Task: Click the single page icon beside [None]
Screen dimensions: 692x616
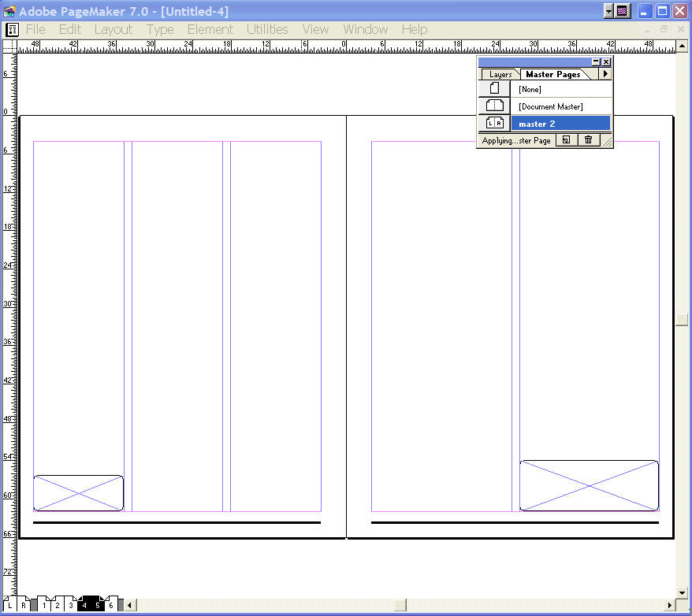Action: pos(494,89)
